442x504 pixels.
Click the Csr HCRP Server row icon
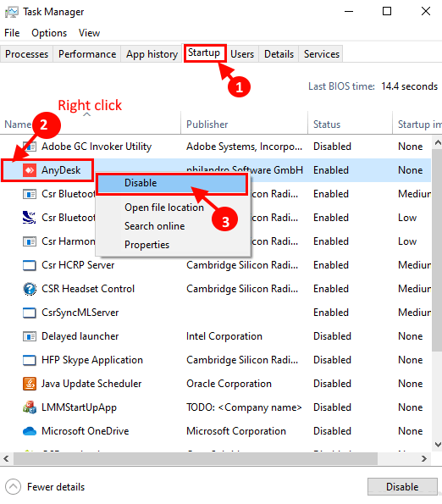[x=30, y=265]
